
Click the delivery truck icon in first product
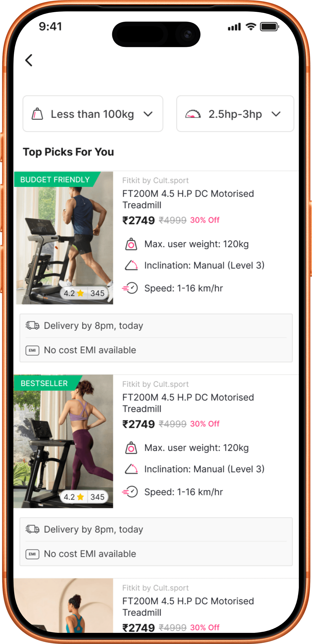(32, 326)
